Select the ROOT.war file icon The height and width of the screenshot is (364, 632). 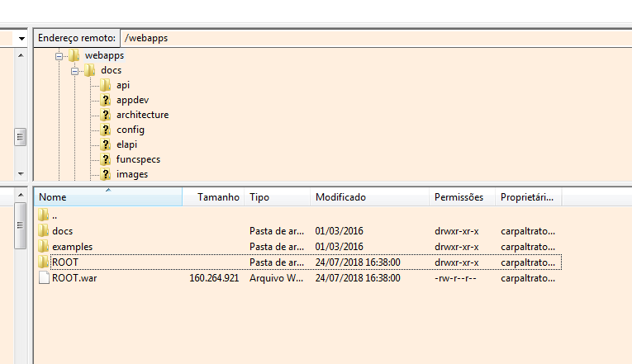[44, 278]
